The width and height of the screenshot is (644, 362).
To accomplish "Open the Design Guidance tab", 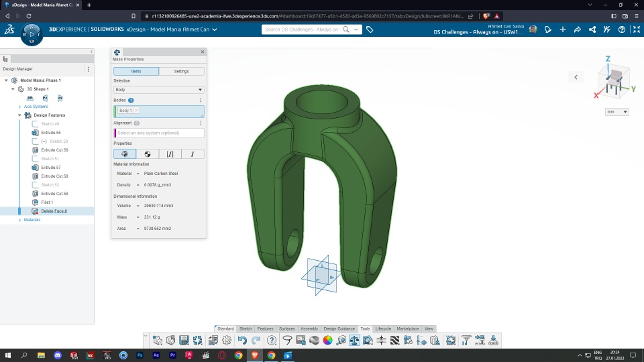I will tap(339, 328).
